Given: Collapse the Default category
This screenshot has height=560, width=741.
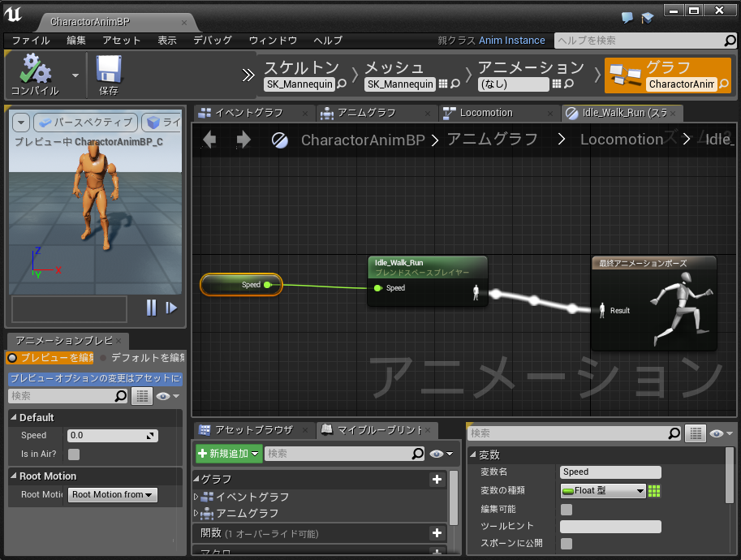Looking at the screenshot, I should pyautogui.click(x=13, y=417).
